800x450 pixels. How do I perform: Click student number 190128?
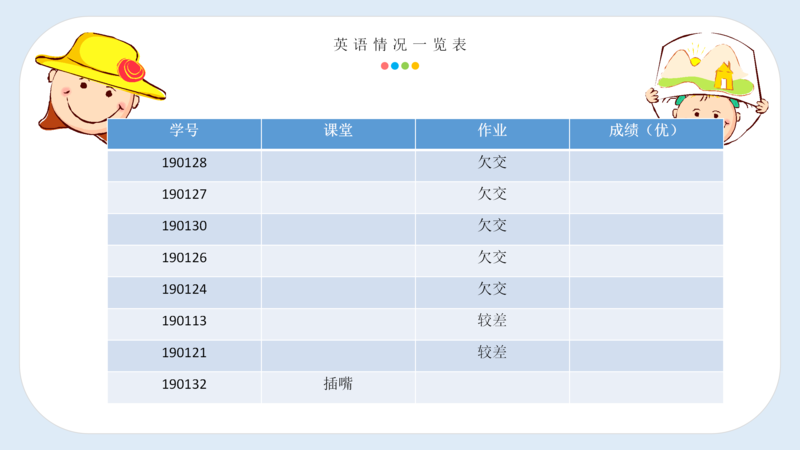(x=184, y=163)
